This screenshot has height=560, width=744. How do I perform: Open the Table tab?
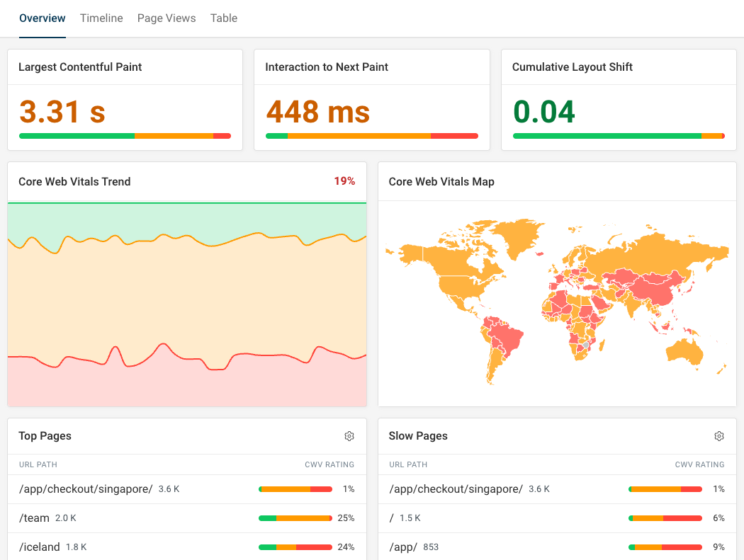223,18
